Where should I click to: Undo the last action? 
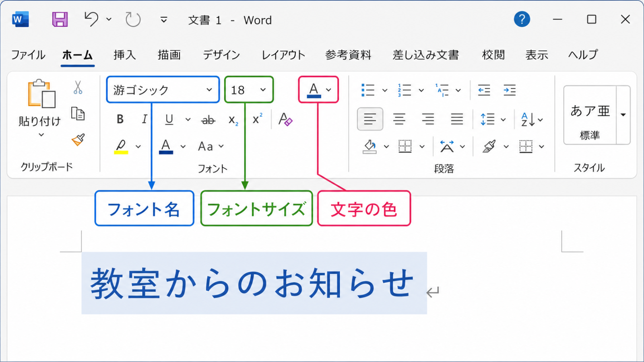point(91,19)
